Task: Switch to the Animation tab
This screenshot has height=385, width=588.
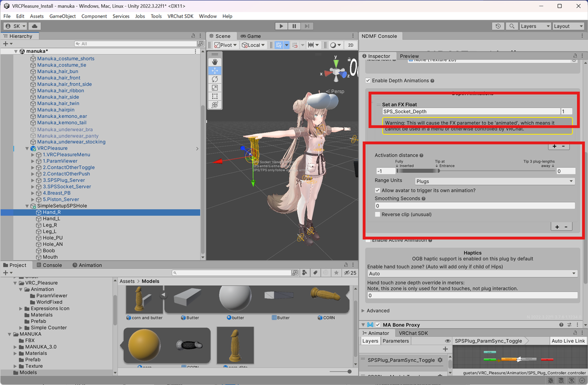Action: (x=87, y=265)
